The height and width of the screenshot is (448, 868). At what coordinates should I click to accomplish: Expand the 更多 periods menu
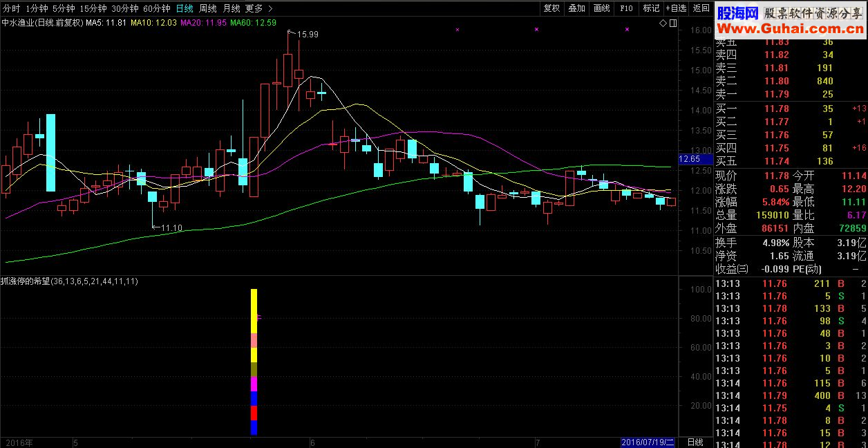point(258,8)
